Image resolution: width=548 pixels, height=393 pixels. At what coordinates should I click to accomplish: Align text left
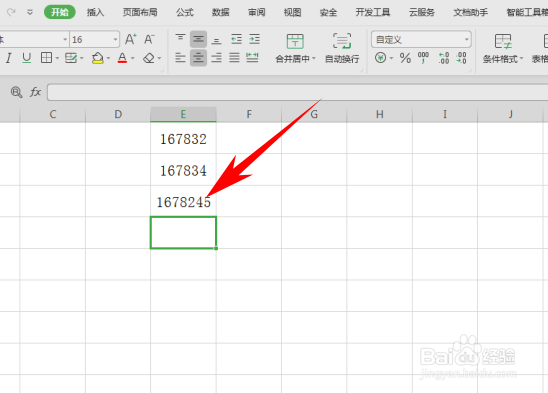[180, 57]
